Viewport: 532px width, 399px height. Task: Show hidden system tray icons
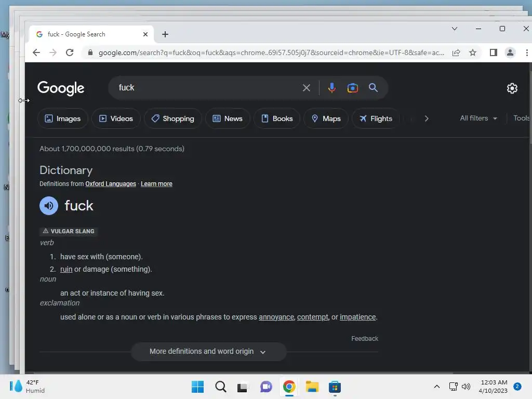[437, 387]
